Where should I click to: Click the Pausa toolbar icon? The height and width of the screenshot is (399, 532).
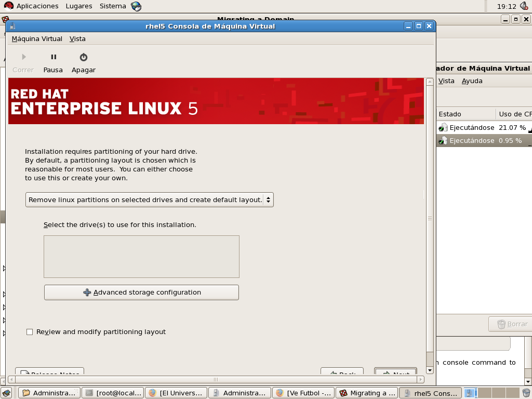53,58
